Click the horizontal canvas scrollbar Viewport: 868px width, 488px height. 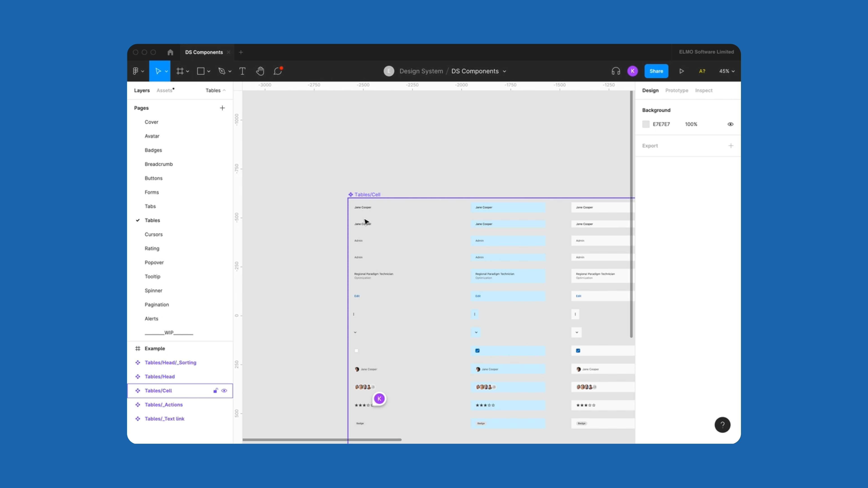tap(322, 440)
